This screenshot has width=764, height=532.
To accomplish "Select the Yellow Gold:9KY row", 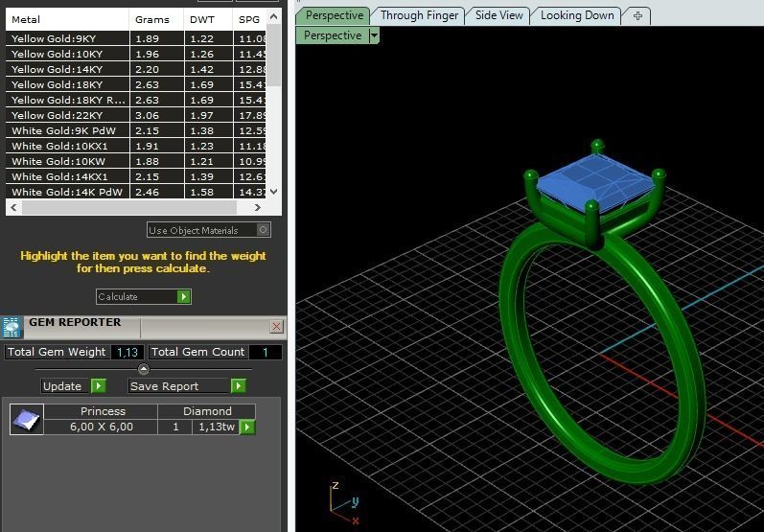I will coord(136,38).
